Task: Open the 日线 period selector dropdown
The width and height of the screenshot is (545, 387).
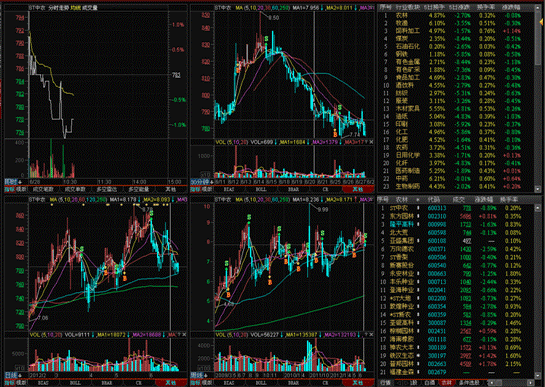Action: click(13, 375)
